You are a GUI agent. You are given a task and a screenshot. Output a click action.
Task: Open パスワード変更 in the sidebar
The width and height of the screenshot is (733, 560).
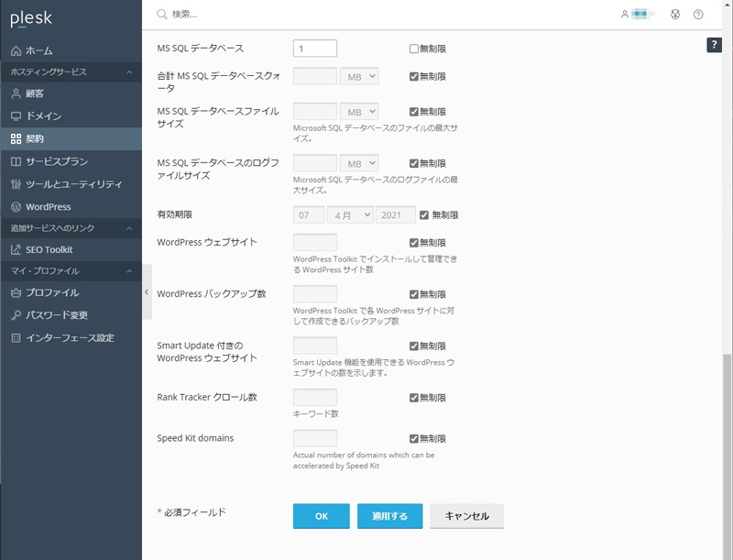(x=71, y=315)
